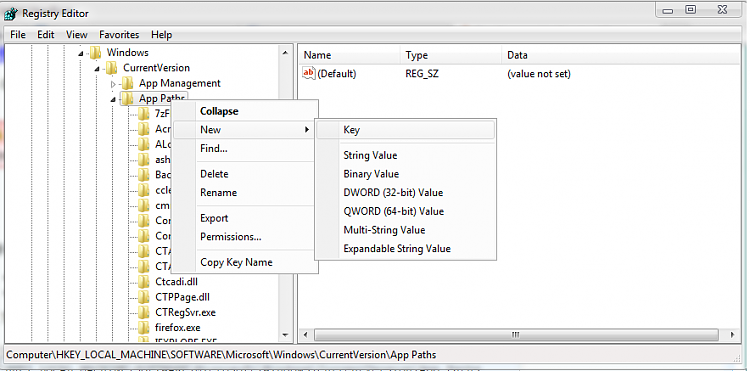
Task: Choose Permissions... in the context menu
Action: click(x=245, y=237)
